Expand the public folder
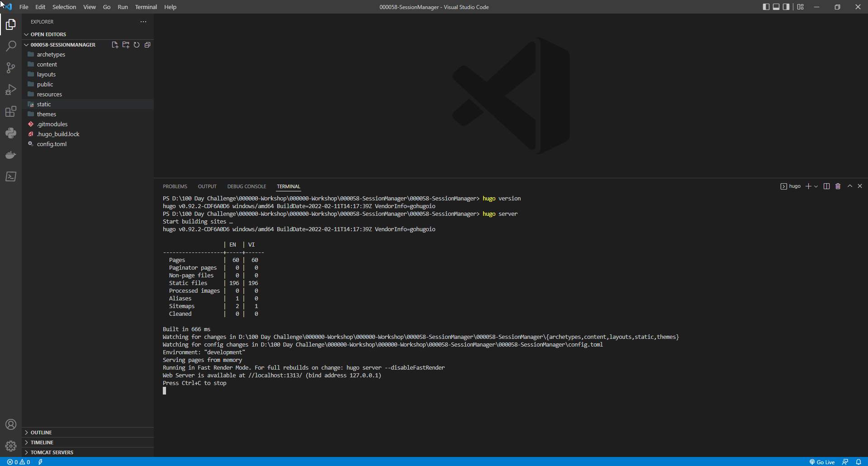Image resolution: width=868 pixels, height=466 pixels. click(88, 85)
